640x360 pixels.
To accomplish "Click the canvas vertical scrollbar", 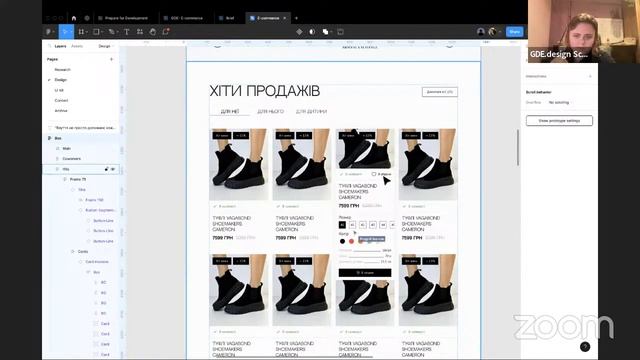I will click(x=518, y=148).
